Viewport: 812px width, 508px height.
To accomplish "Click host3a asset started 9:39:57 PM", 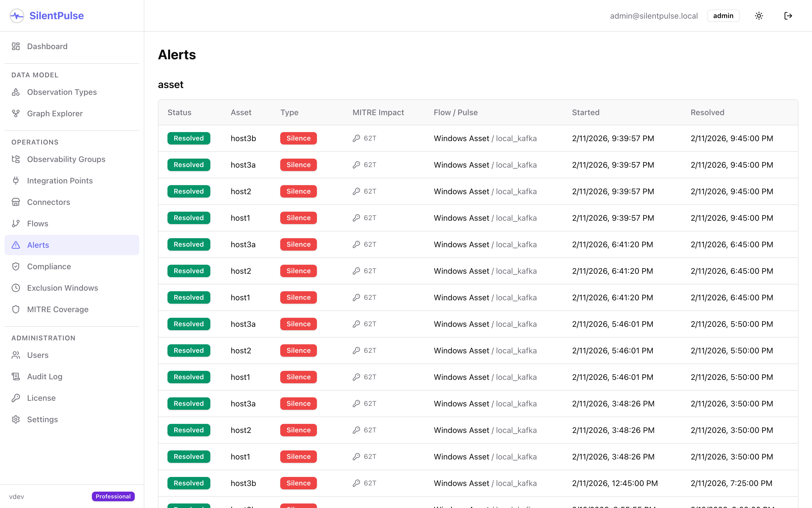I will [243, 165].
